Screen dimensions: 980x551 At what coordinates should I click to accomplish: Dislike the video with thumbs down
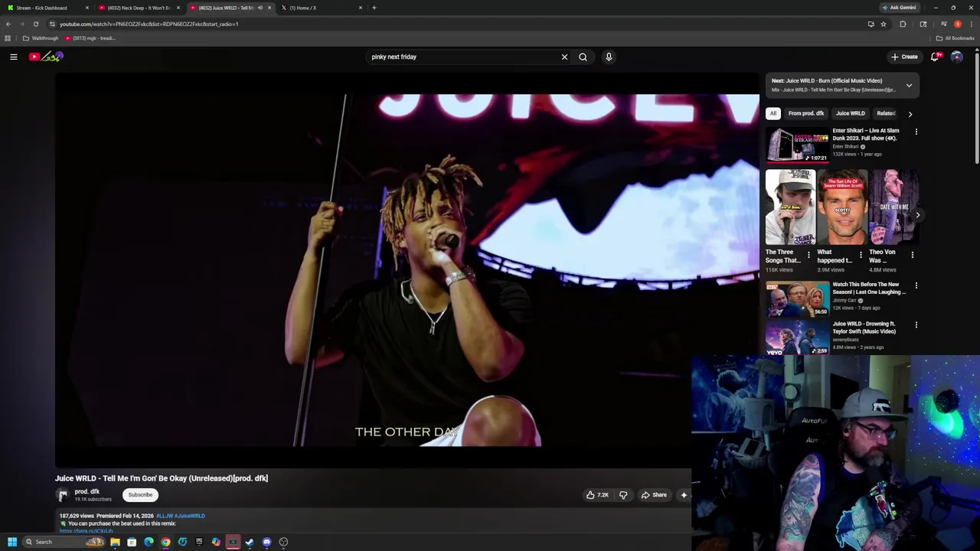(623, 495)
